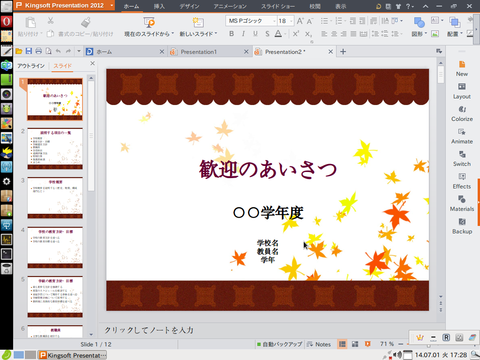480x360 pixels.
Task: Apply subscript formatting
Action: pyautogui.click(x=308, y=34)
